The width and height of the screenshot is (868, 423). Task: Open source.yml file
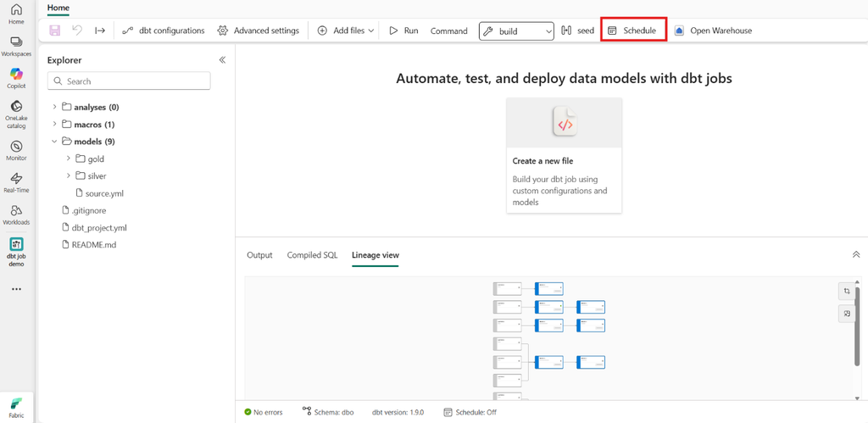(x=100, y=193)
